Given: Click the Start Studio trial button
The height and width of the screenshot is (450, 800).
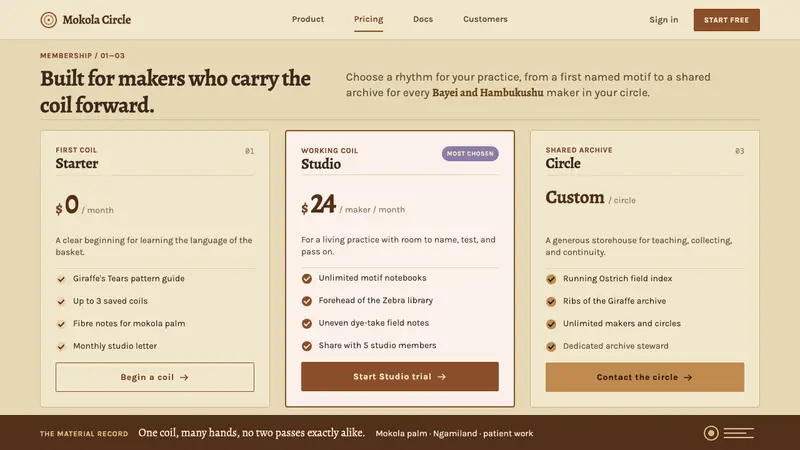Looking at the screenshot, I should tap(399, 377).
